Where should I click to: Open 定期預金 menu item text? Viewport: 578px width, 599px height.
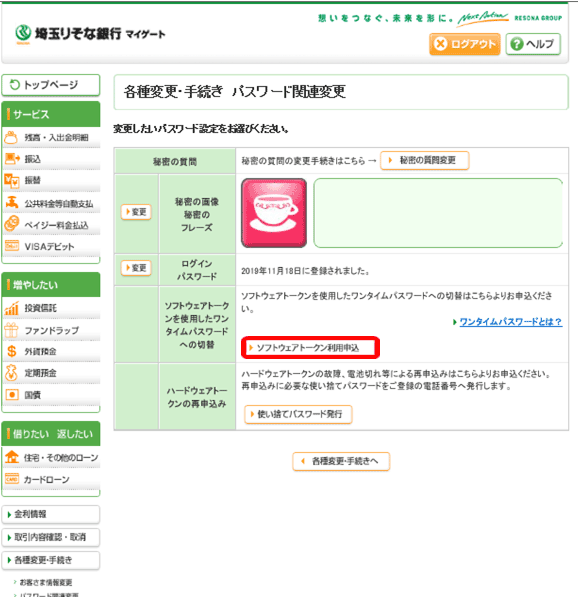click(40, 373)
